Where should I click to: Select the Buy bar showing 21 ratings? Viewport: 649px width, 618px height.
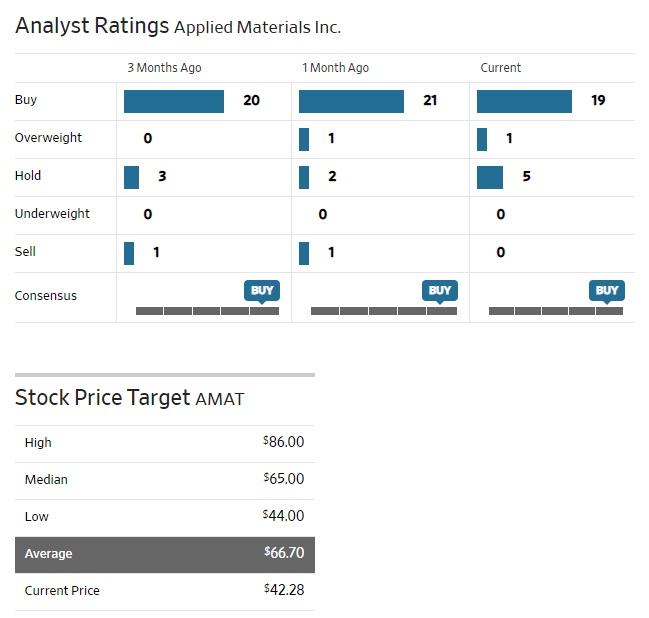(x=351, y=101)
